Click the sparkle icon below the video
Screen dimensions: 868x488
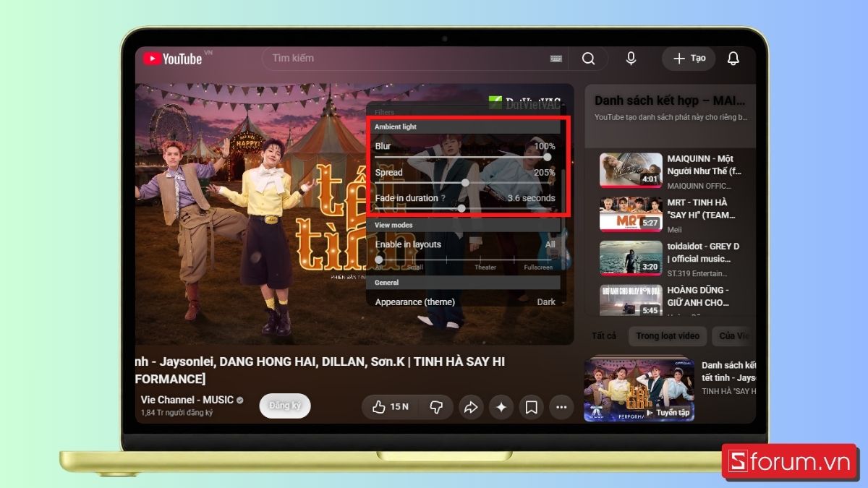[x=501, y=408]
